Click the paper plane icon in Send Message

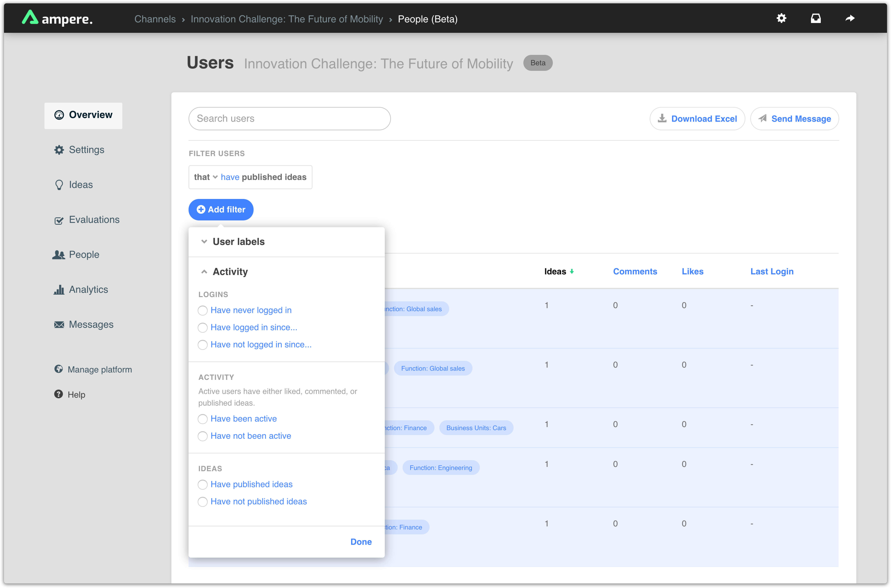(762, 118)
